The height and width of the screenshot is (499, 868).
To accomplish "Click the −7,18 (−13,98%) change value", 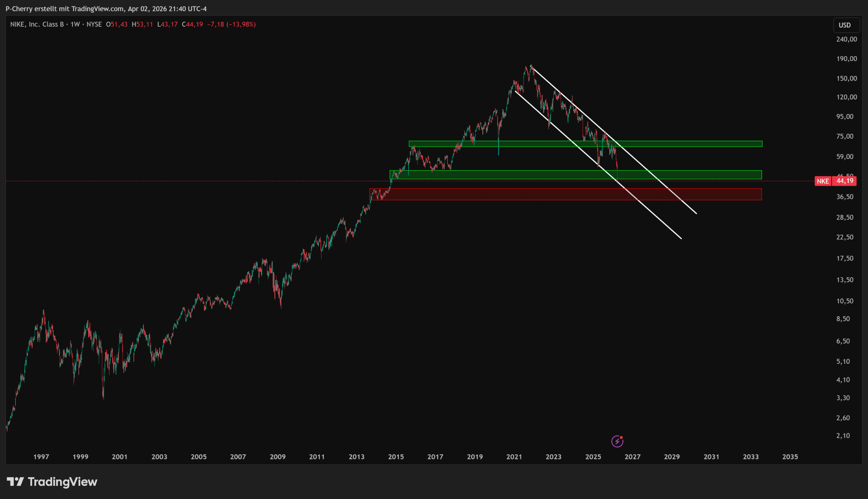I will tap(231, 24).
